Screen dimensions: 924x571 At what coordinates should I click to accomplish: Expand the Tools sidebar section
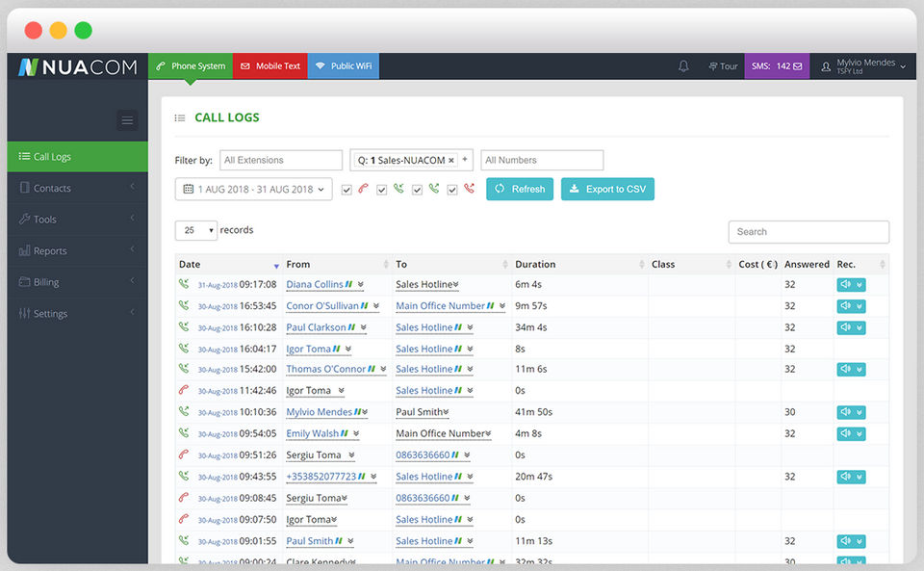coord(77,220)
